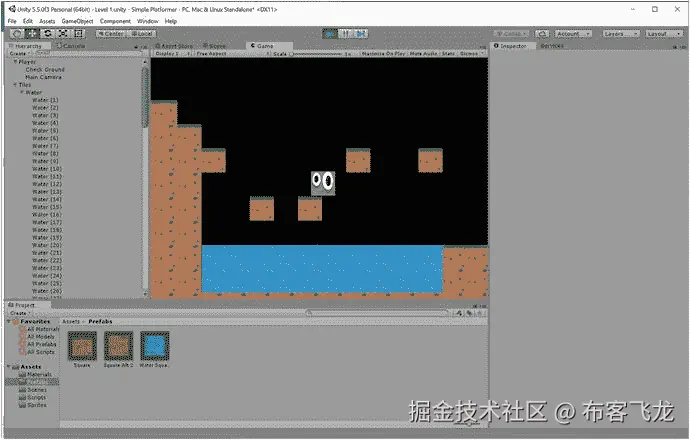The width and height of the screenshot is (690, 440).
Task: Open the Layout dropdown
Action: coord(664,33)
